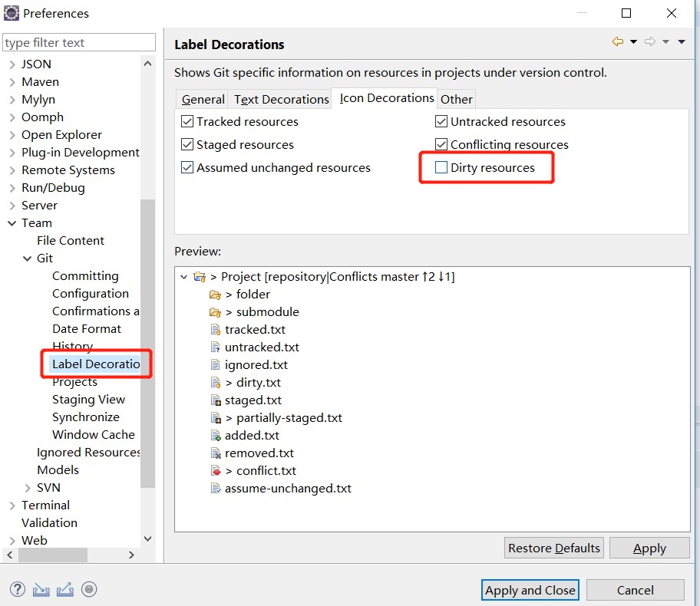This screenshot has width=700, height=606.
Task: Enable the Dirty resources checkbox
Action: click(x=441, y=167)
